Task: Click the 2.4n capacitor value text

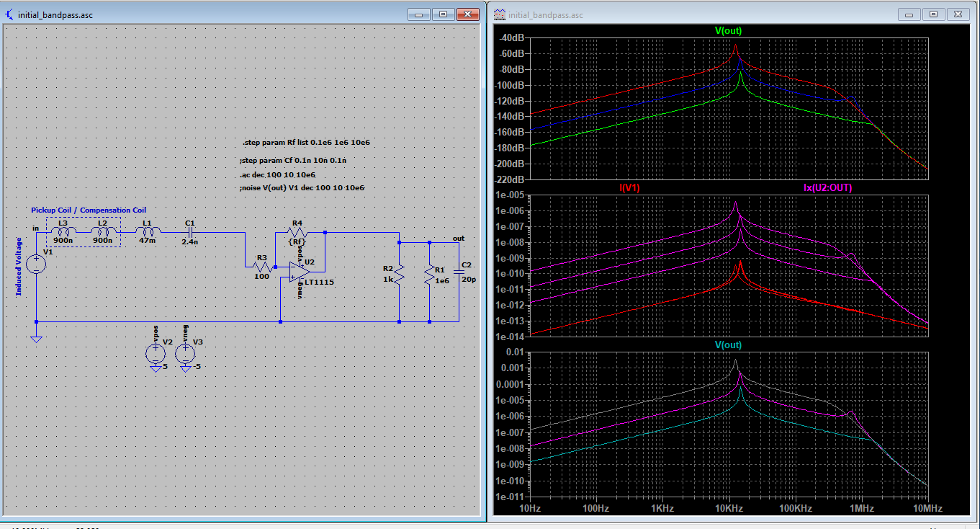Action: click(189, 242)
